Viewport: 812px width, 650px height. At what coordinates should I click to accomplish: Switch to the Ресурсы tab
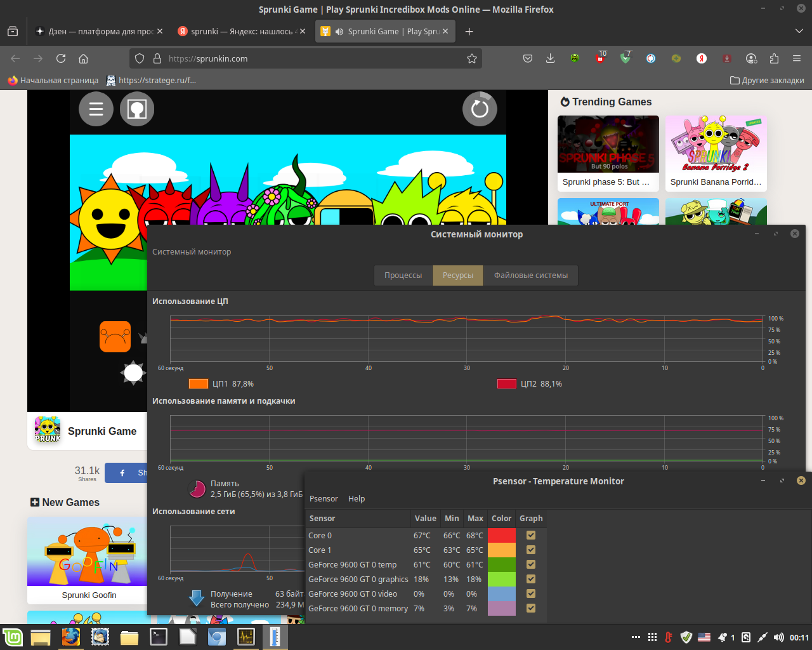pyautogui.click(x=458, y=275)
